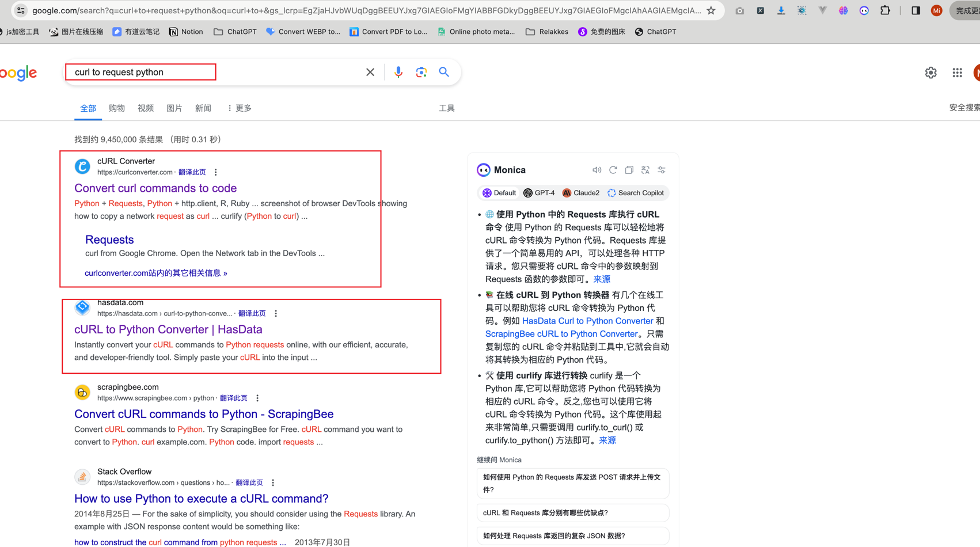Open options menu for Stack Overflow result
This screenshot has height=547, width=980.
tap(273, 483)
